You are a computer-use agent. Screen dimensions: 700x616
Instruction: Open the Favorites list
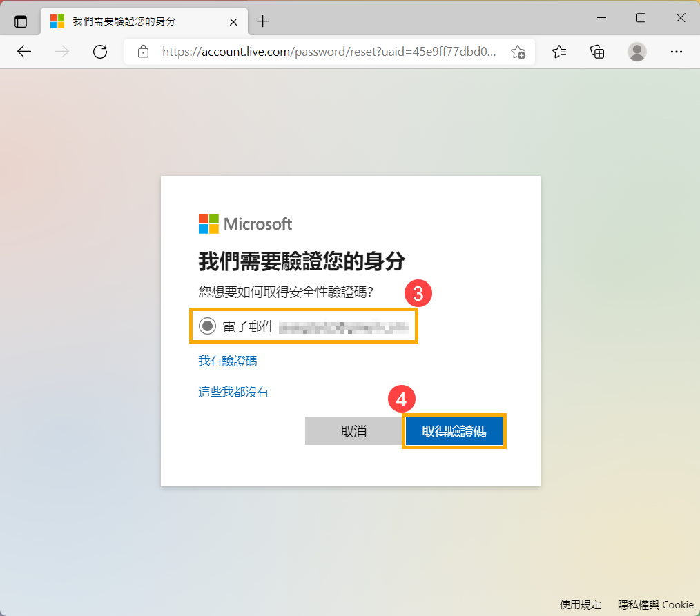pos(559,52)
